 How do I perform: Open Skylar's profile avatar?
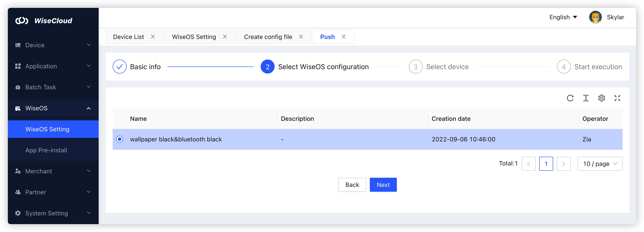(x=596, y=17)
